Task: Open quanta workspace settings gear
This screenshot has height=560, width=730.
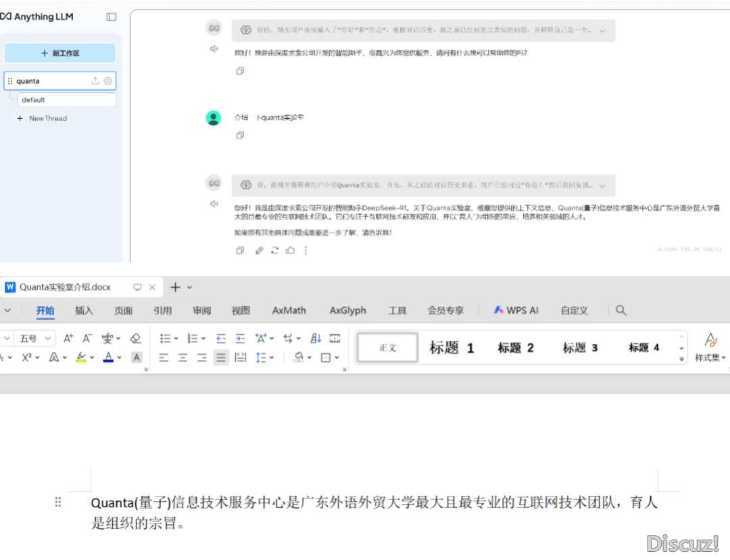Action: 107,80
